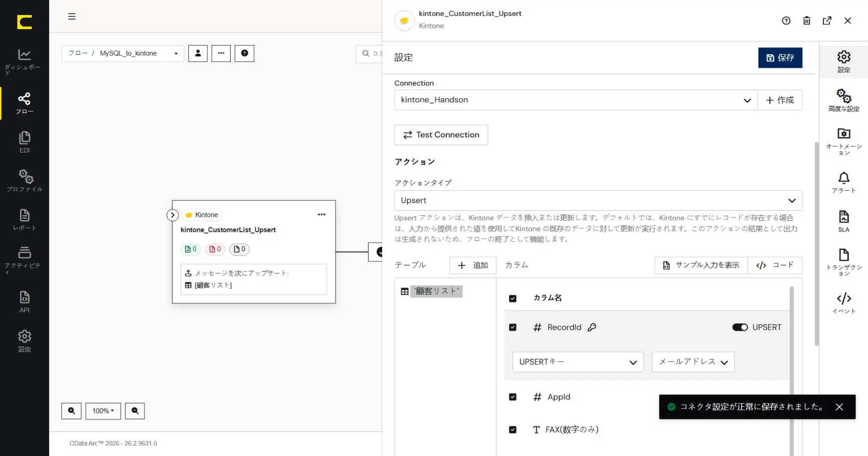Viewport: 868px width, 456px height.
Task: Click the コード button
Action: [775, 265]
